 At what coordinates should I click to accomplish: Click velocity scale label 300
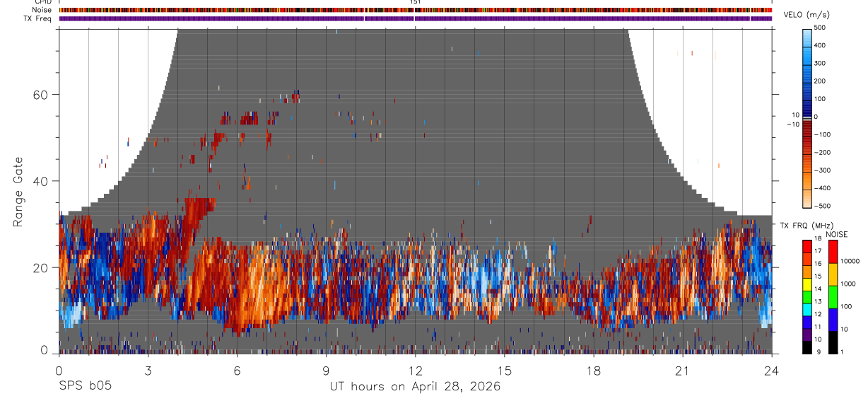(x=821, y=63)
